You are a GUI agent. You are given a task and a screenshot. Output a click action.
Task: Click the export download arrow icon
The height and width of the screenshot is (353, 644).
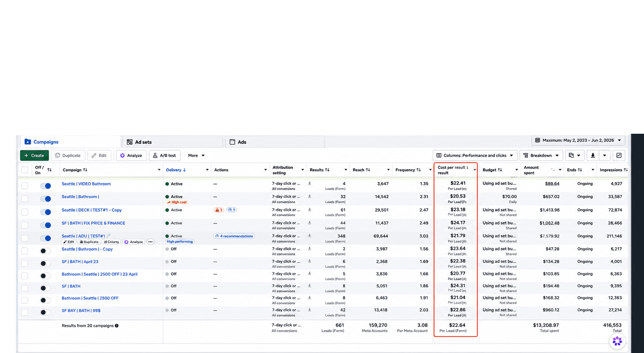click(593, 155)
